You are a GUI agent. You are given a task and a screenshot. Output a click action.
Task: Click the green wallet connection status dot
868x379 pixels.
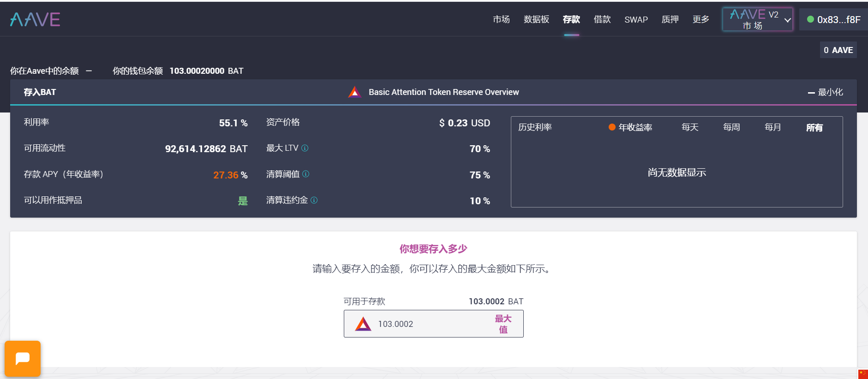click(810, 19)
